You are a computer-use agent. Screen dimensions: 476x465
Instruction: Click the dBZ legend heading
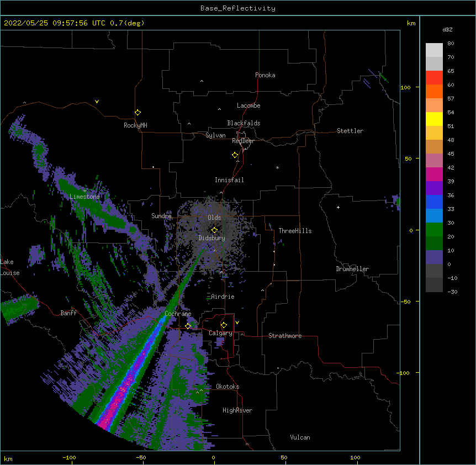pyautogui.click(x=447, y=29)
